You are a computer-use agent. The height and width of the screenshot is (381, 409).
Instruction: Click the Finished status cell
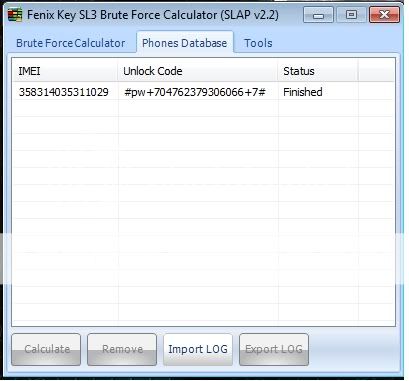point(303,92)
